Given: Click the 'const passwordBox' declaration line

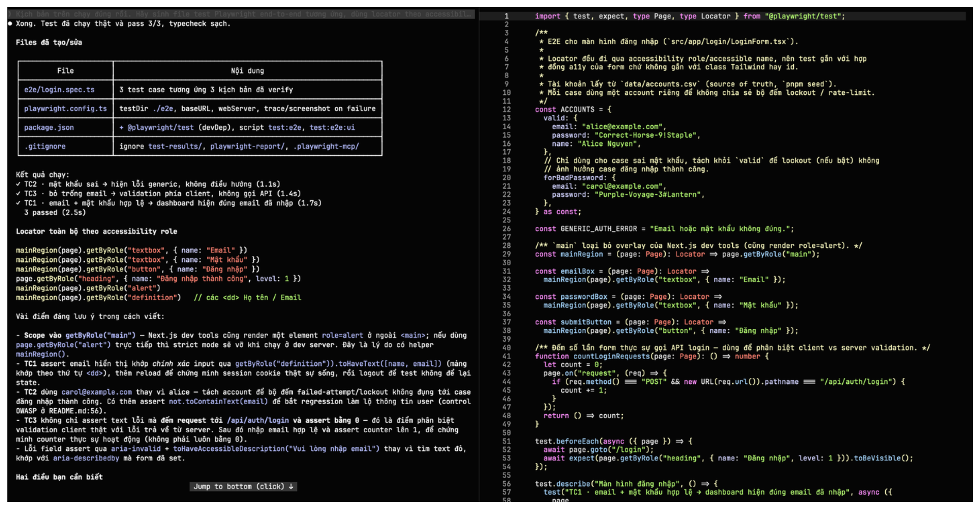Looking at the screenshot, I should point(628,297).
